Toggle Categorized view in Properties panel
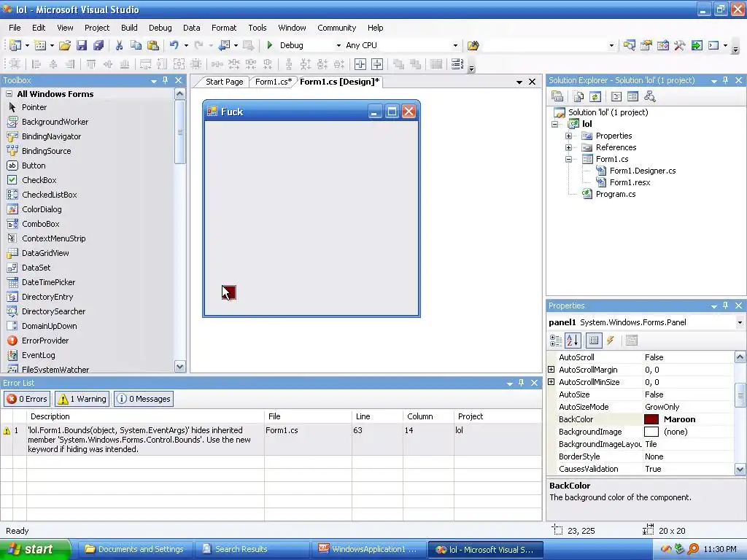The width and height of the screenshot is (747, 560). tap(556, 341)
